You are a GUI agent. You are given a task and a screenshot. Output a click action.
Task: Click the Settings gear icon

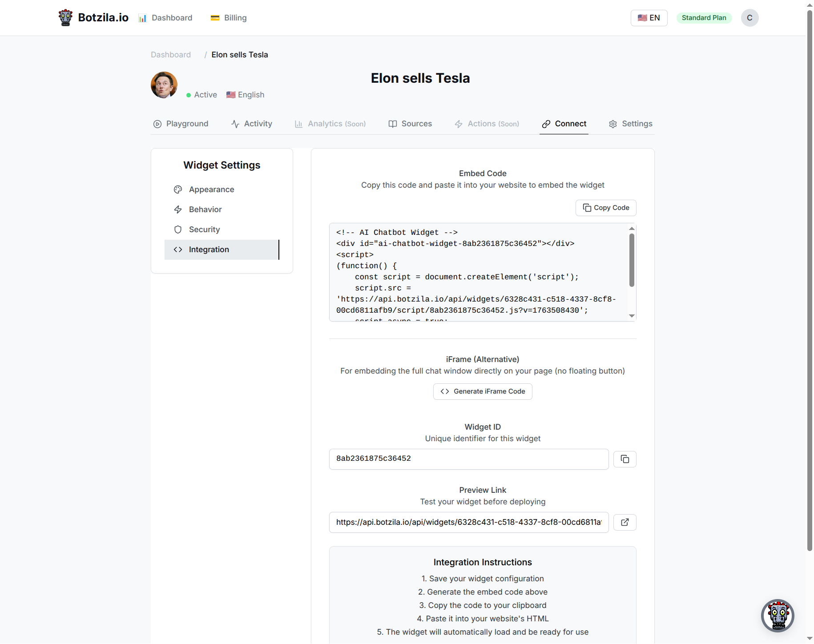(x=613, y=124)
